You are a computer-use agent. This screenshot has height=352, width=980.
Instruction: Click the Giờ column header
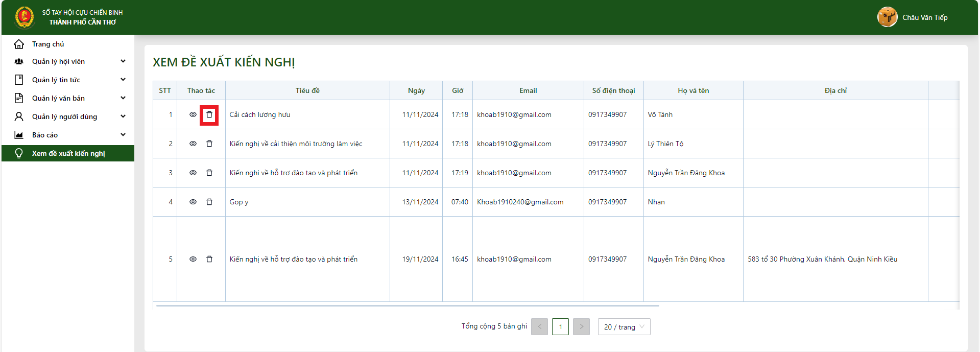[x=458, y=90]
